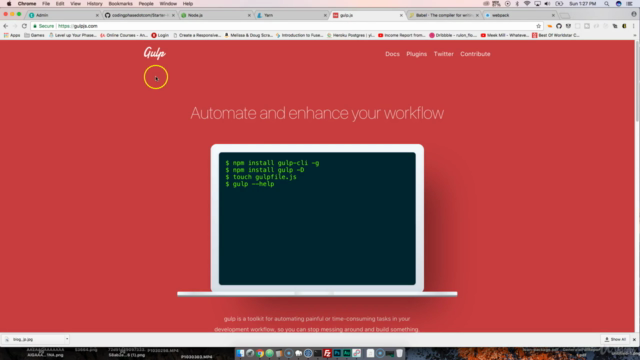Bookmark this page with the star icon

(x=538, y=26)
